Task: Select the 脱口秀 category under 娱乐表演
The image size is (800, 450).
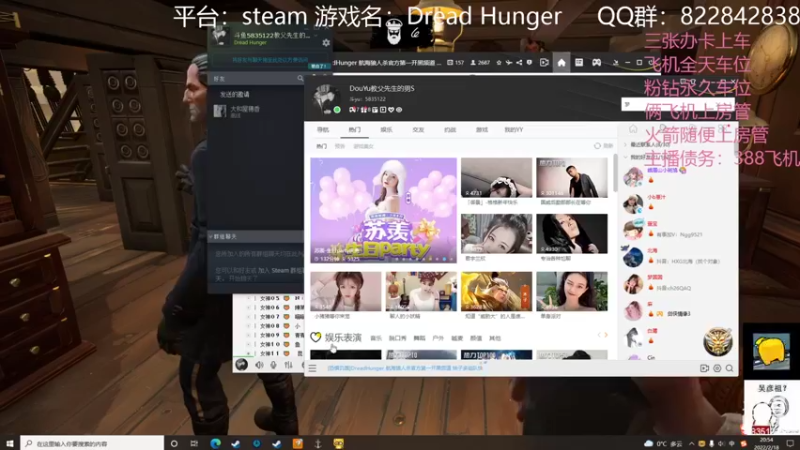Action: pos(397,338)
